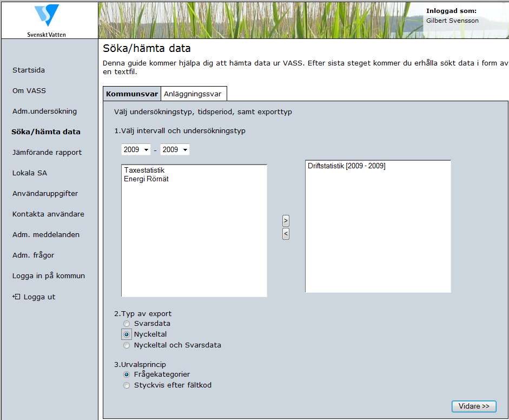Open Söka/hämta data sidebar item
The height and width of the screenshot is (420, 509).
click(x=46, y=132)
